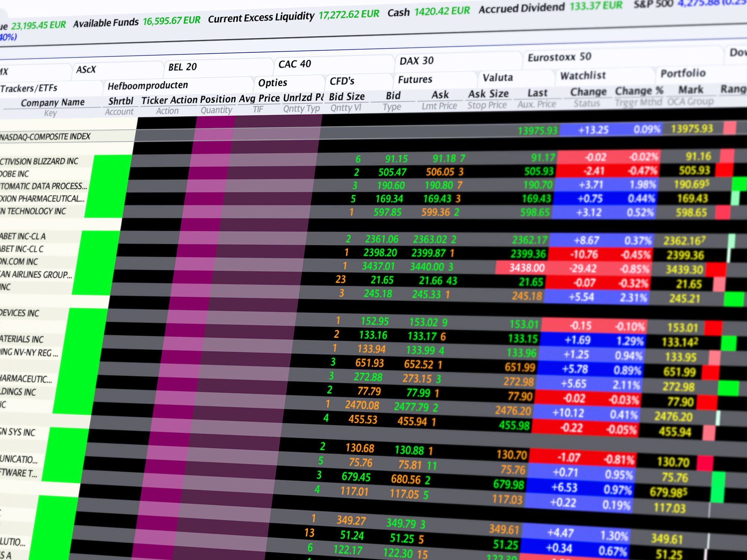Click the Ask Size column header
This screenshot has height=560, width=747.
point(488,94)
